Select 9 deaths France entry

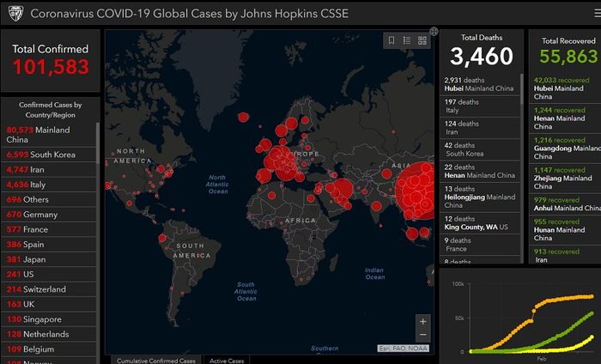(479, 245)
